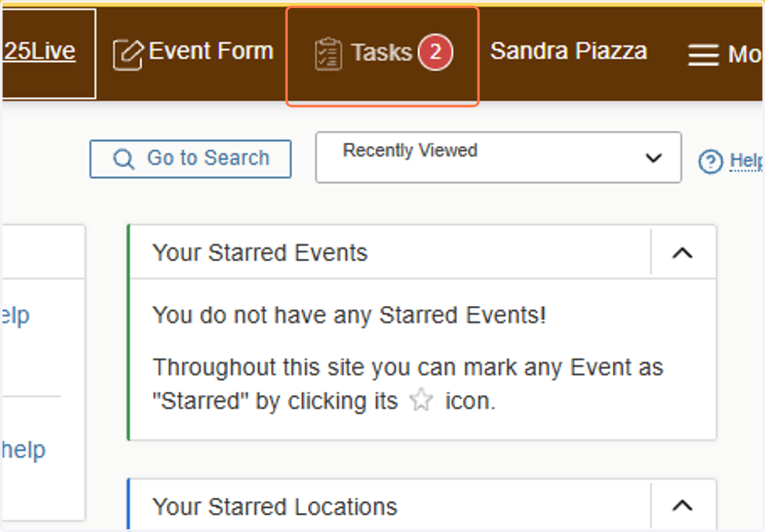Open the Recently Viewed dropdown
The height and width of the screenshot is (532, 765).
point(499,157)
